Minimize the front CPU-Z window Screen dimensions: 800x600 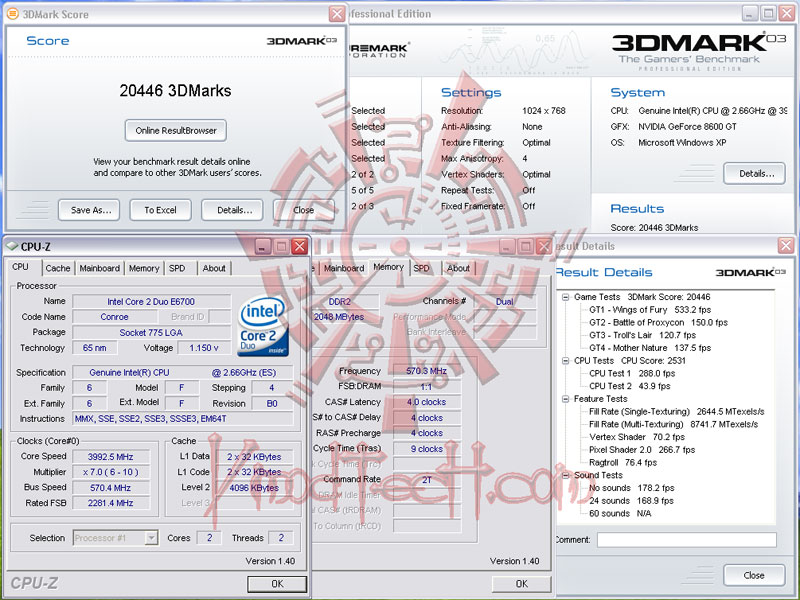click(x=263, y=246)
